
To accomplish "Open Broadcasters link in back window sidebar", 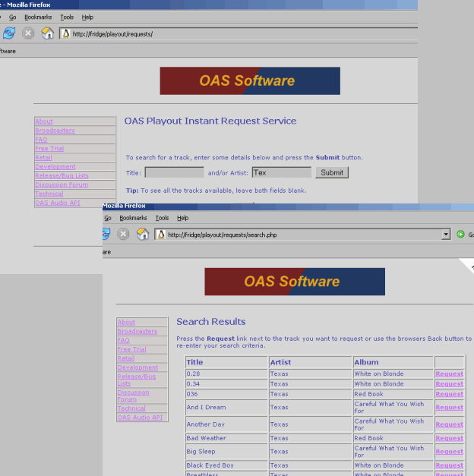I will (x=55, y=131).
